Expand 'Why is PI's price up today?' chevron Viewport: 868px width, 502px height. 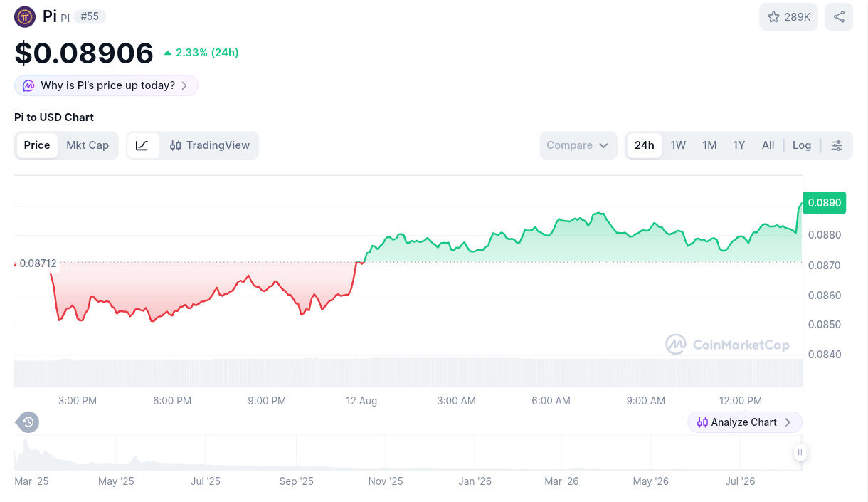tap(184, 85)
